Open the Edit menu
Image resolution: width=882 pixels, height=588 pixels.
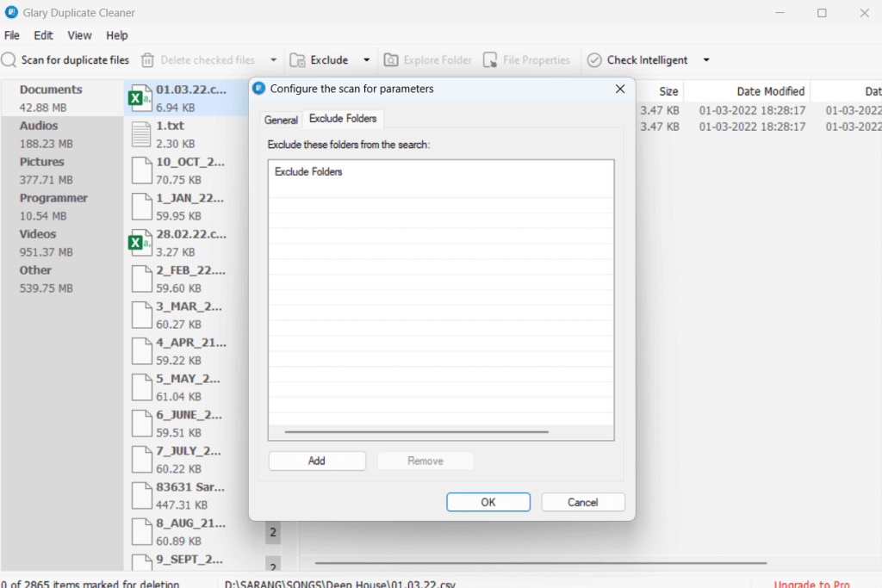(x=43, y=35)
